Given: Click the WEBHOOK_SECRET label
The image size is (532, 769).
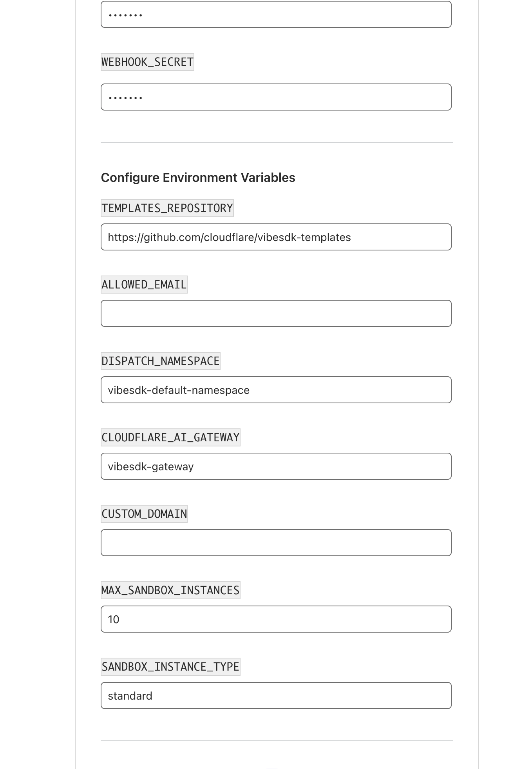Looking at the screenshot, I should click(147, 62).
